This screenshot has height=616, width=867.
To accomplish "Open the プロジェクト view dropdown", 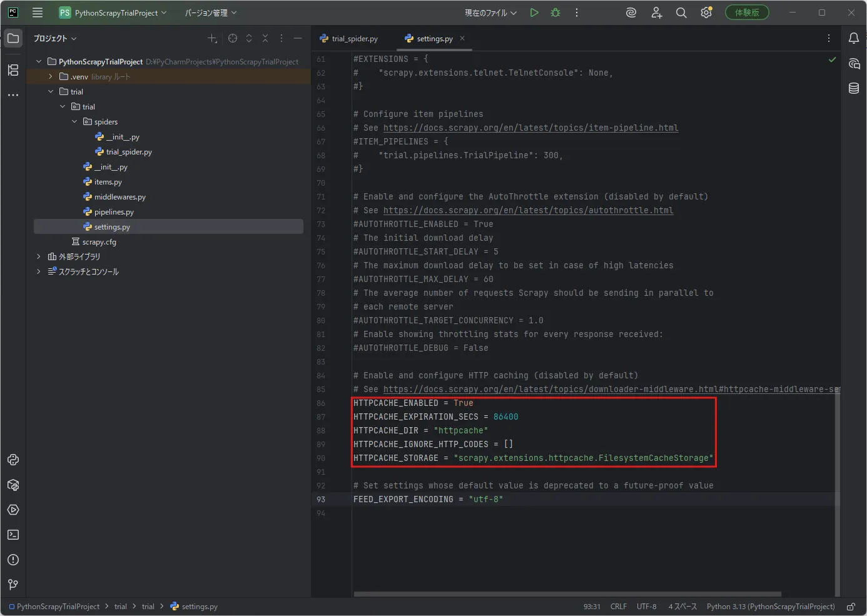I will tap(55, 38).
